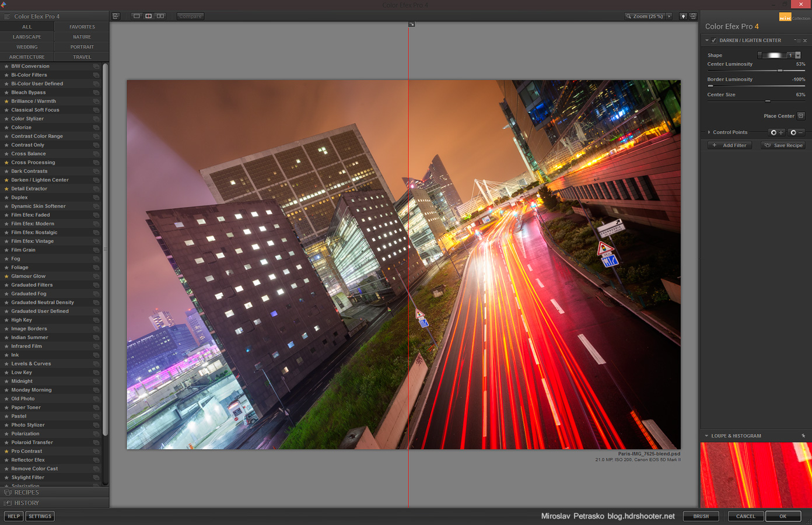Select side-by-side preview view mode
This screenshot has height=525, width=812.
click(160, 16)
